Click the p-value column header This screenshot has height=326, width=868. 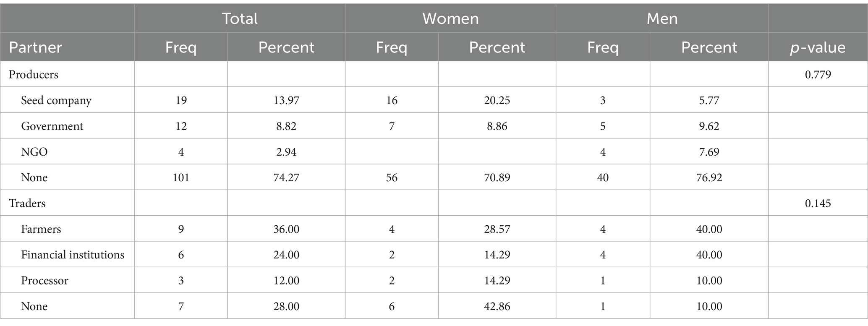tap(818, 47)
